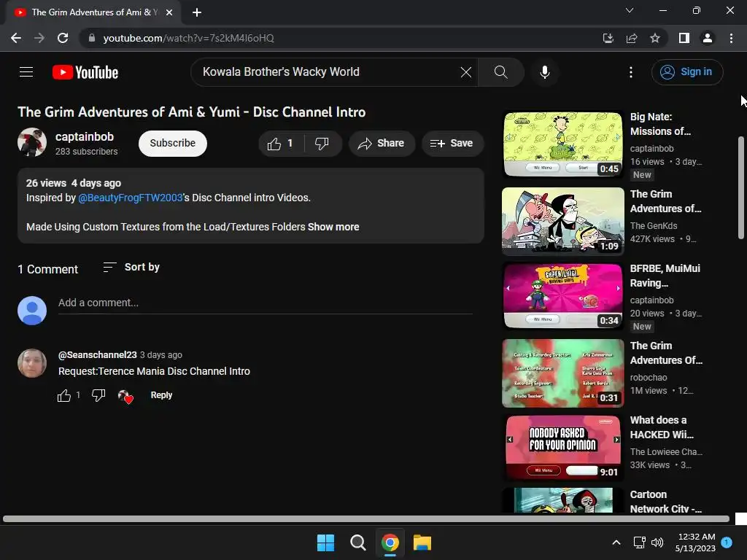Open @Seanschannel23 commenter name
747x560 pixels.
97,355
